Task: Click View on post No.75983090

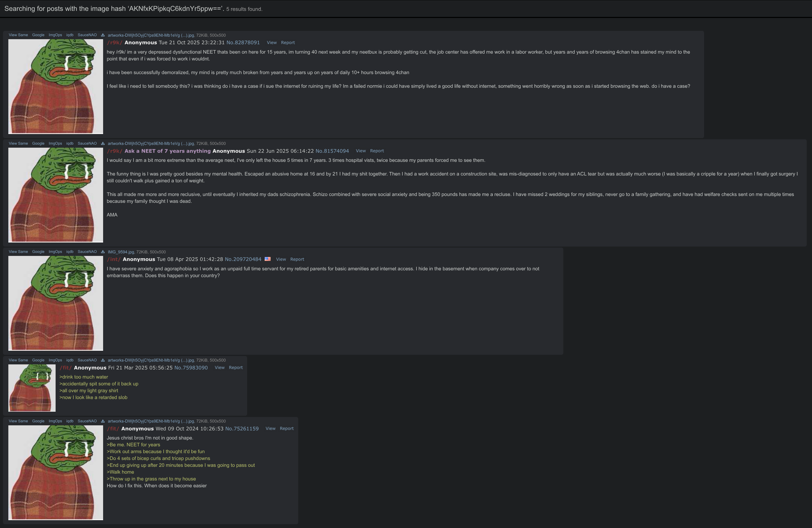Action: [x=219, y=368]
